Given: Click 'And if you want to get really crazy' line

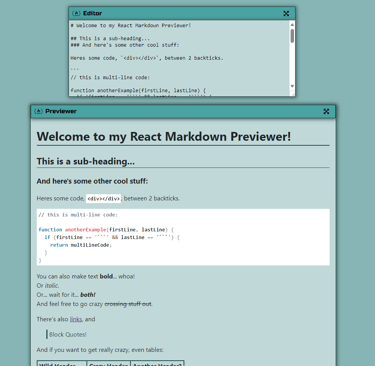Looking at the screenshot, I should point(100,350).
